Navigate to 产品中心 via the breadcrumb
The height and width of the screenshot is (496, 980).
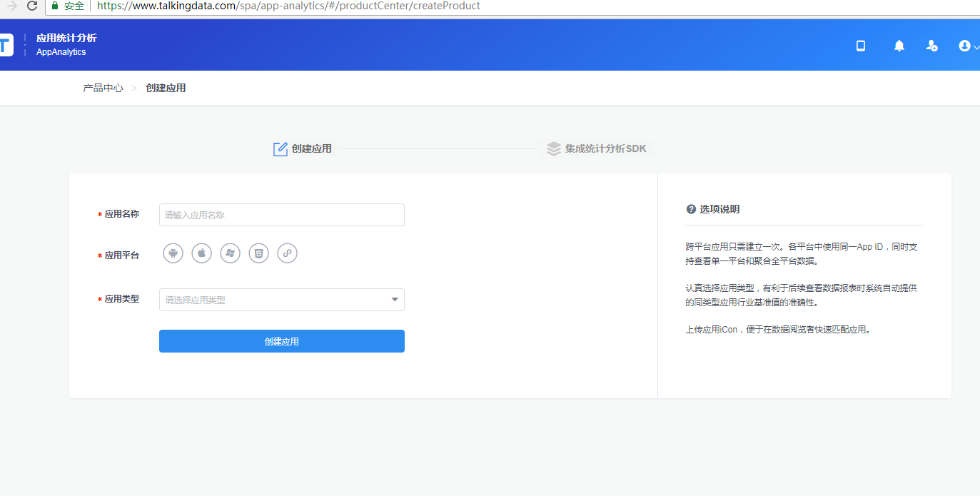coord(102,87)
